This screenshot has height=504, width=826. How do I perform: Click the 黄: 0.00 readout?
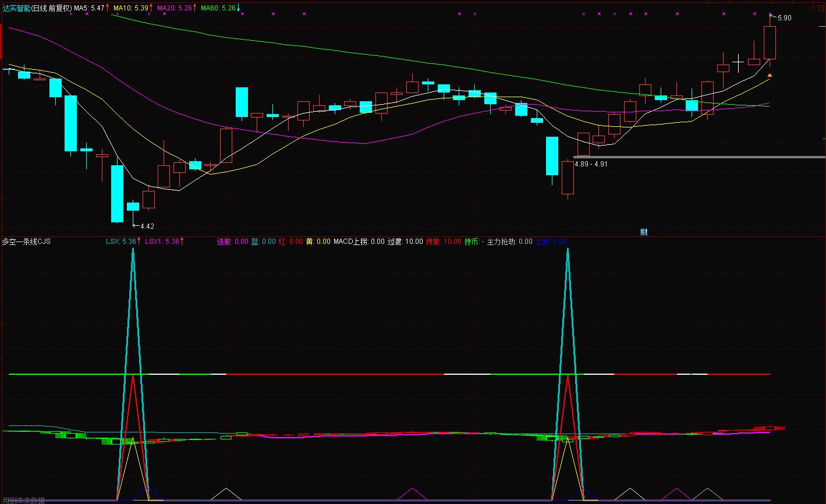click(318, 242)
